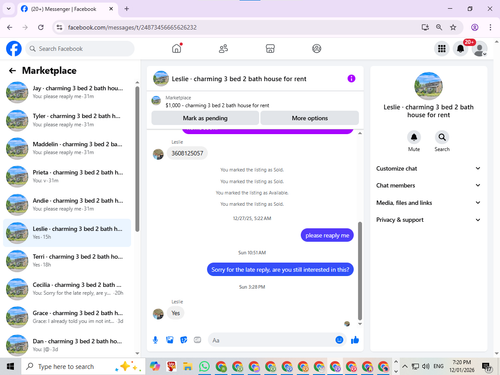Open Copilot from the taskbar
Image resolution: width=500 pixels, height=375 pixels.
pyautogui.click(x=155, y=367)
